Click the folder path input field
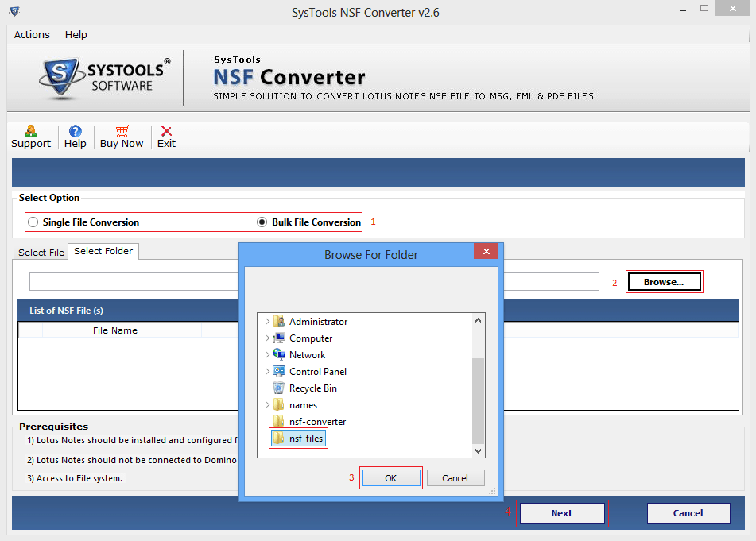The image size is (756, 541). pyautogui.click(x=314, y=282)
